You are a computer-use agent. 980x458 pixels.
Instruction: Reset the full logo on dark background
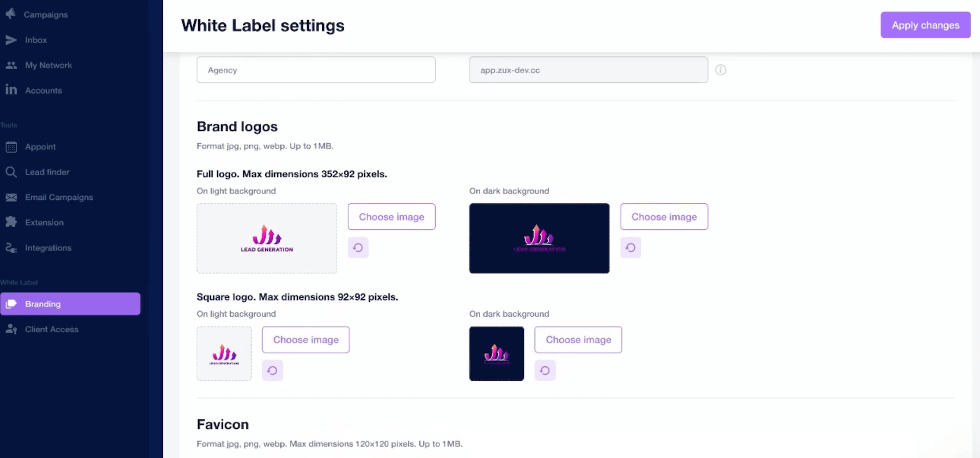click(630, 248)
